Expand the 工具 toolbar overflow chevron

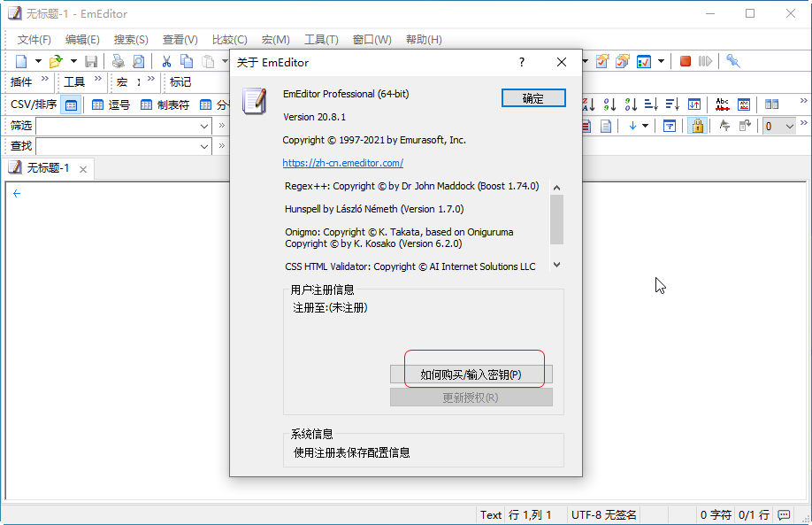[x=98, y=79]
